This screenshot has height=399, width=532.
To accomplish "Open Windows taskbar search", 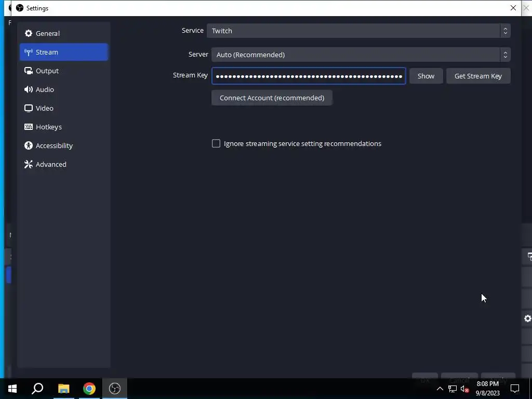I will click(37, 389).
